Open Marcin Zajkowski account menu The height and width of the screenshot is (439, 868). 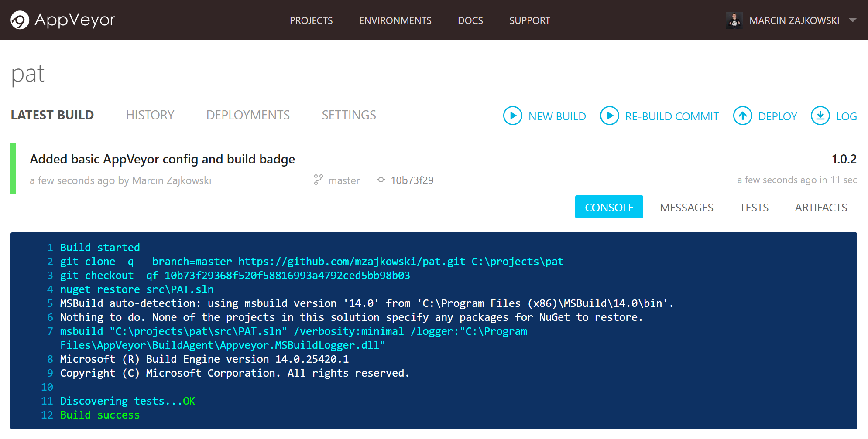794,20
